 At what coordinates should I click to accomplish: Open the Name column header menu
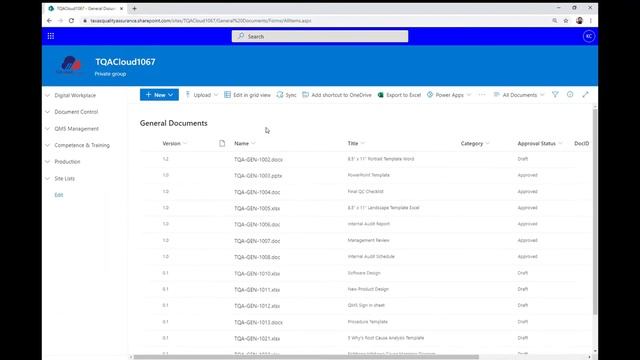245,143
